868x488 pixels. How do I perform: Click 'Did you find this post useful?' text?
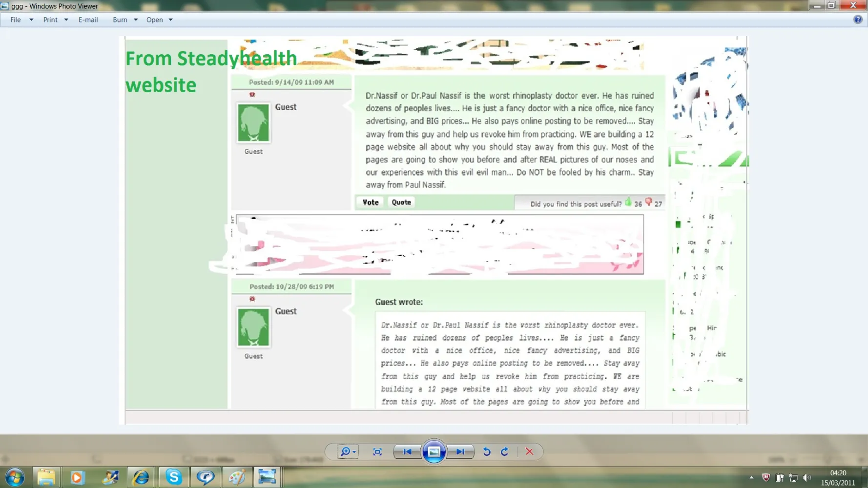click(576, 204)
